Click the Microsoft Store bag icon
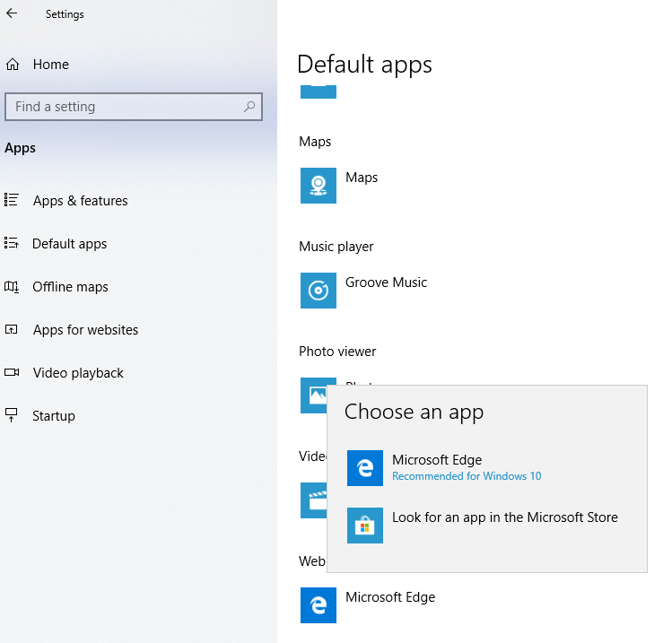672x643 pixels. pyautogui.click(x=365, y=526)
